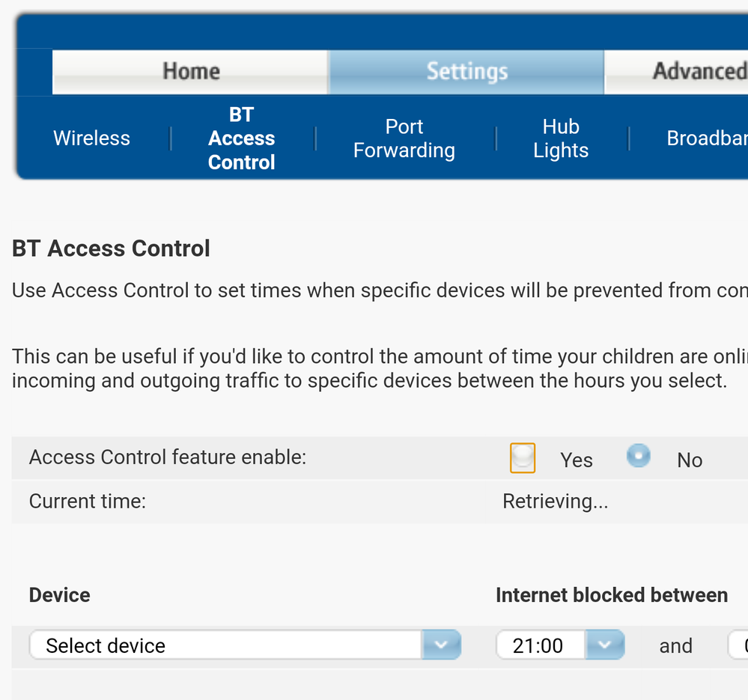Open Broadband settings menu item
The image size is (748, 700).
[x=707, y=139]
